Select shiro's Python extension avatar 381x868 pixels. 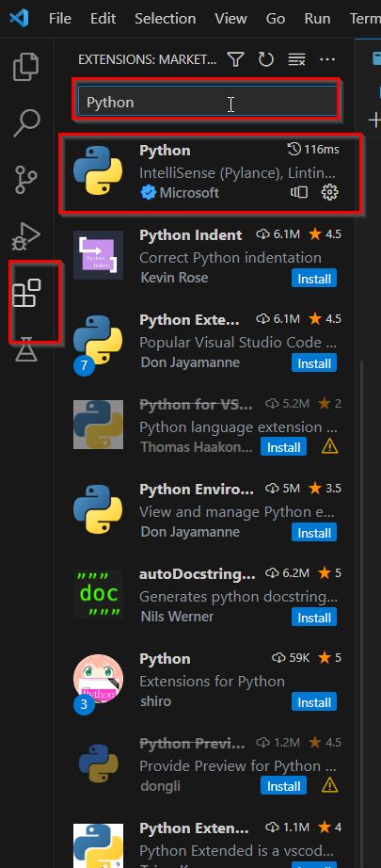click(99, 678)
